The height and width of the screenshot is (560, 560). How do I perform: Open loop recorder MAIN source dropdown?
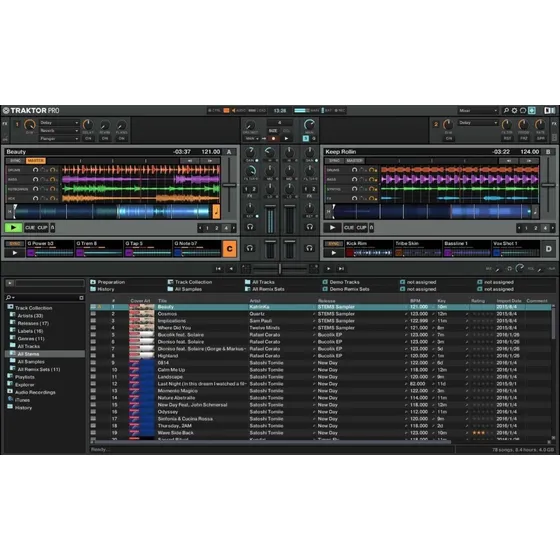coord(252,139)
